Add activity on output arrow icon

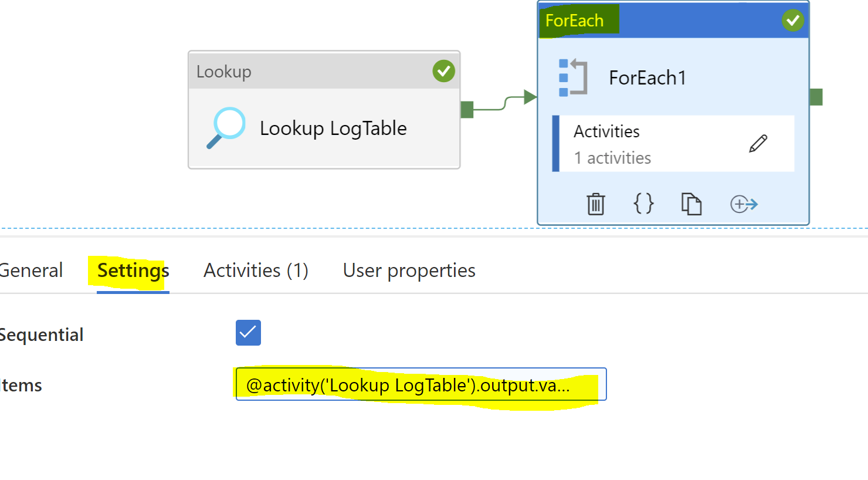(x=744, y=204)
